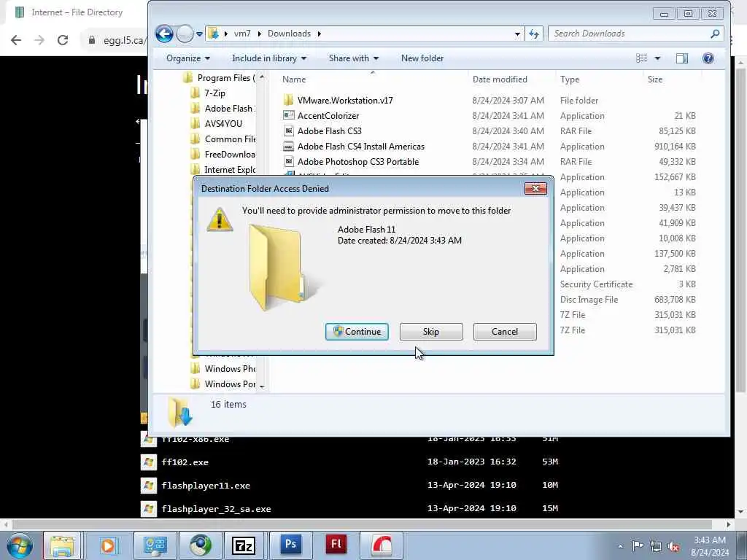Click browser horizontal scrollbar

[362, 524]
